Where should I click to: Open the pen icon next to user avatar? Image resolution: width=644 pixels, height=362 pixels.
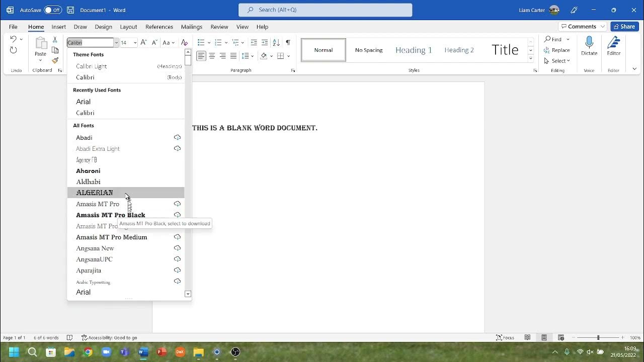pos(574,10)
